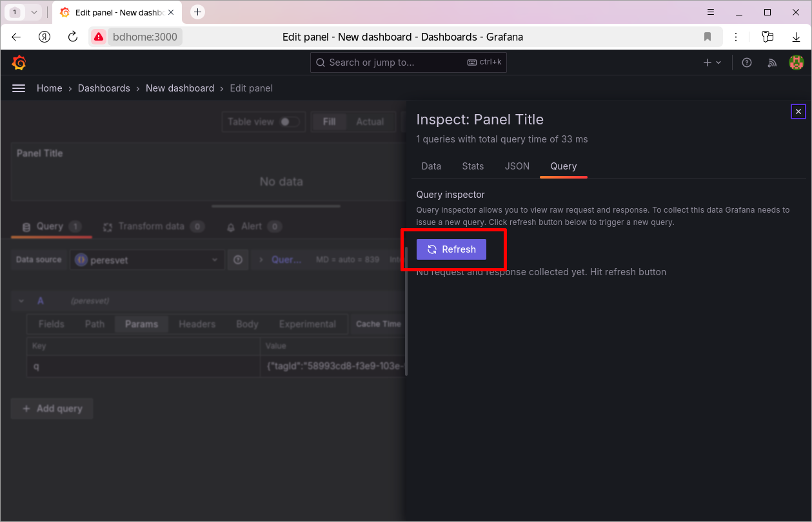Image resolution: width=812 pixels, height=522 pixels.
Task: Select the Query tab in Inspect drawer
Action: (564, 166)
